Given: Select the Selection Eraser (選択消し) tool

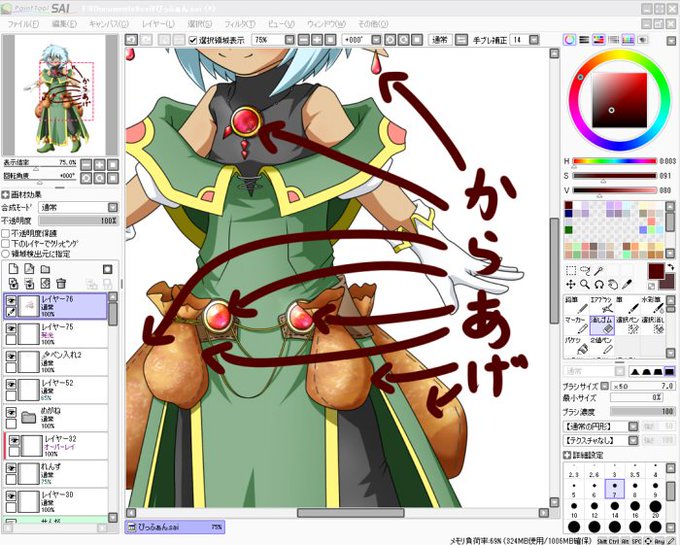Looking at the screenshot, I should [x=652, y=325].
